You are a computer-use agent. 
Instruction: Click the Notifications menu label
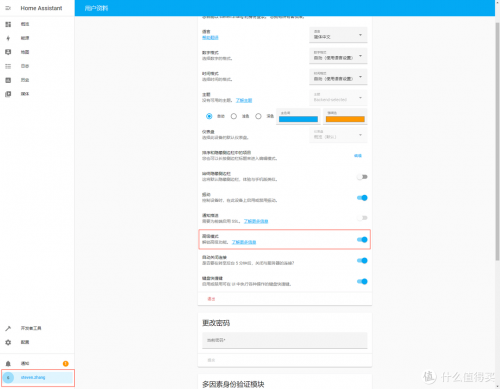point(25,364)
